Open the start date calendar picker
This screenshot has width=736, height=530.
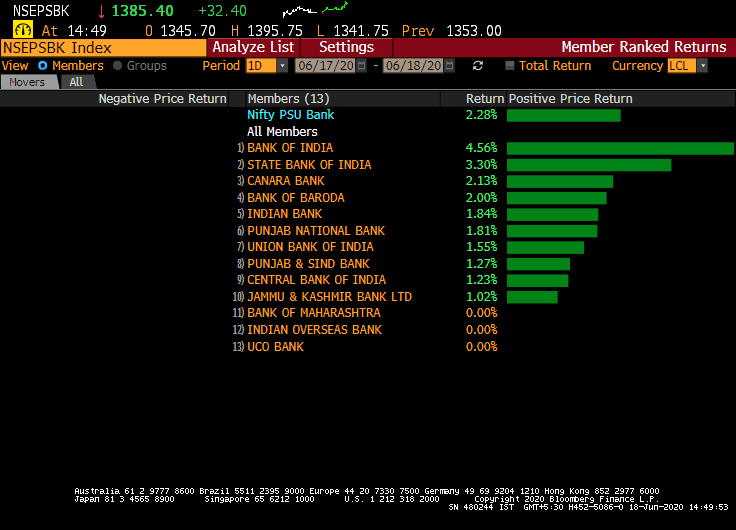click(x=362, y=66)
